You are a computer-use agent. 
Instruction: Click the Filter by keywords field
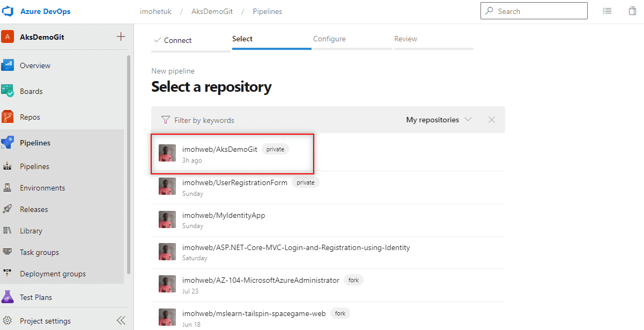point(204,120)
